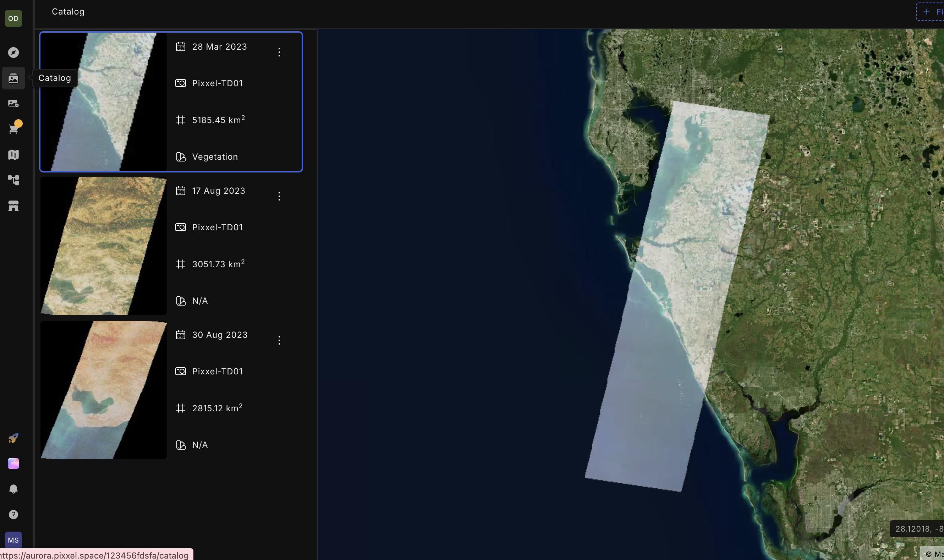This screenshot has width=944, height=560.
Task: Click the category icon beside Vegetation
Action: 181,157
